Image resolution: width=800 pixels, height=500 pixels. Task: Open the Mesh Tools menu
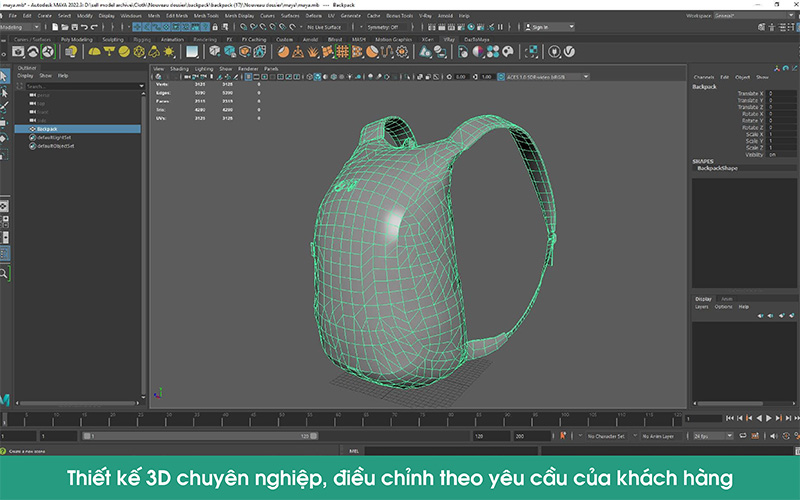[207, 17]
